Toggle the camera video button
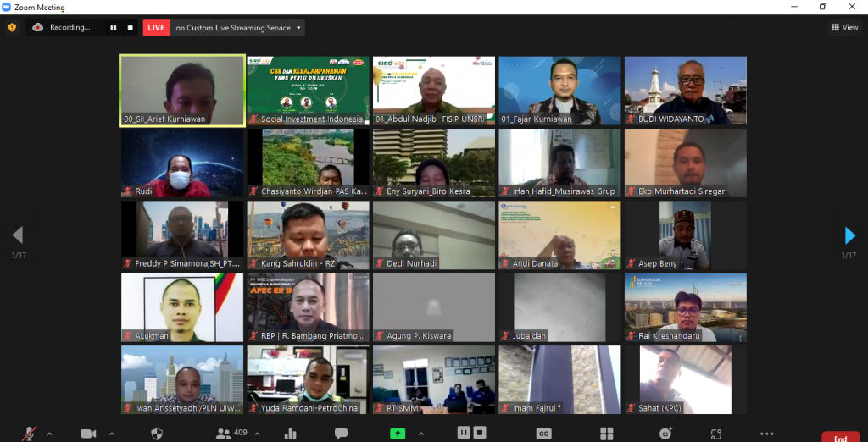The image size is (868, 442). [x=88, y=434]
